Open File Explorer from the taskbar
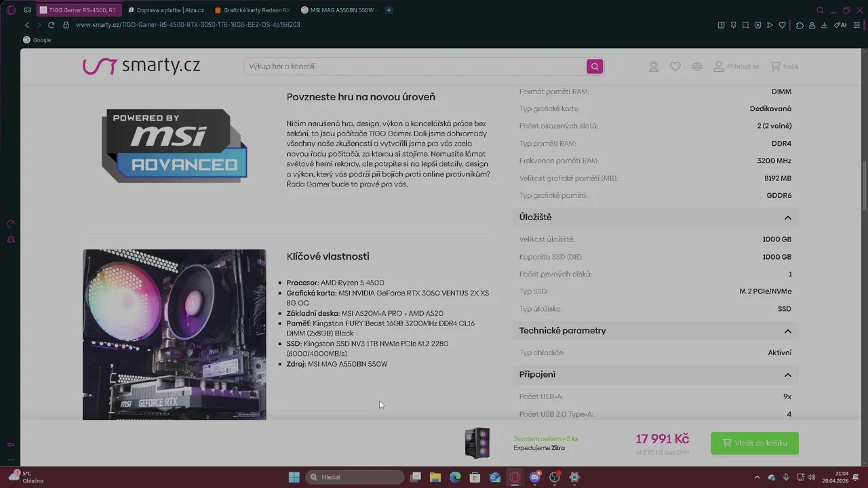 [435, 477]
